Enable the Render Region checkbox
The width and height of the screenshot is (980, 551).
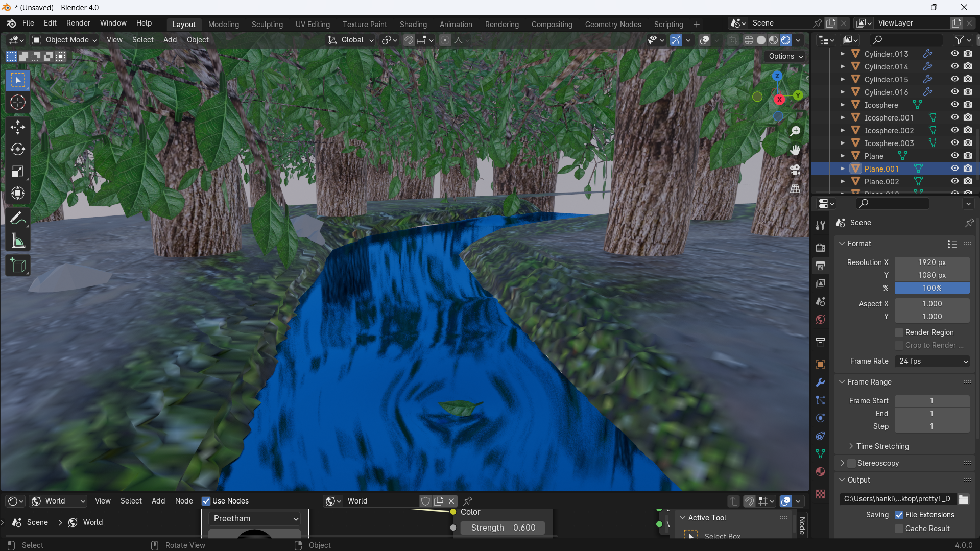[899, 332]
